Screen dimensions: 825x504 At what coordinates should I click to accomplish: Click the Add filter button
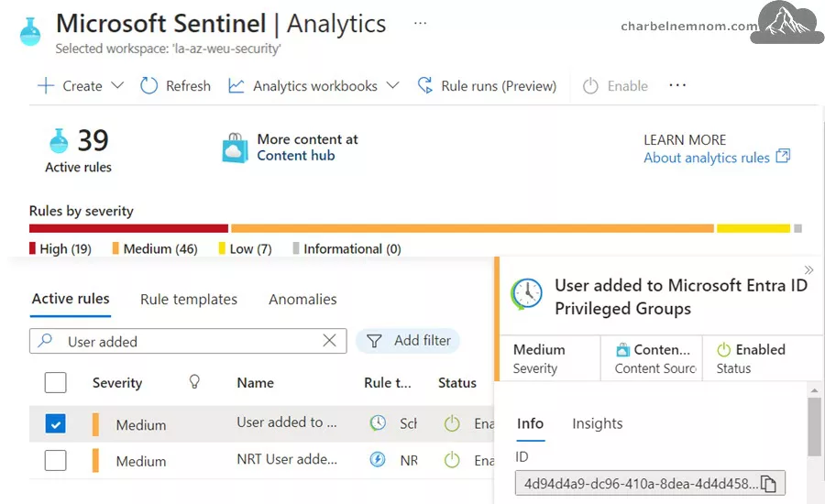pos(408,341)
